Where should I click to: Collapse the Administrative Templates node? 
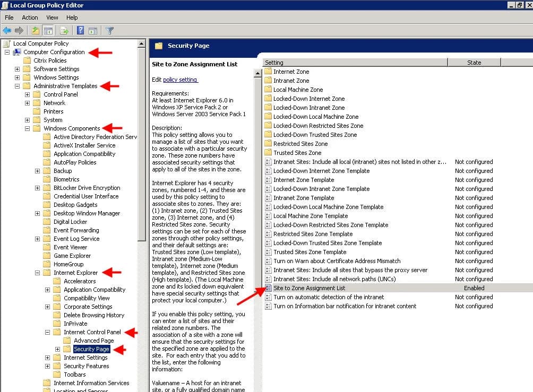click(x=17, y=86)
